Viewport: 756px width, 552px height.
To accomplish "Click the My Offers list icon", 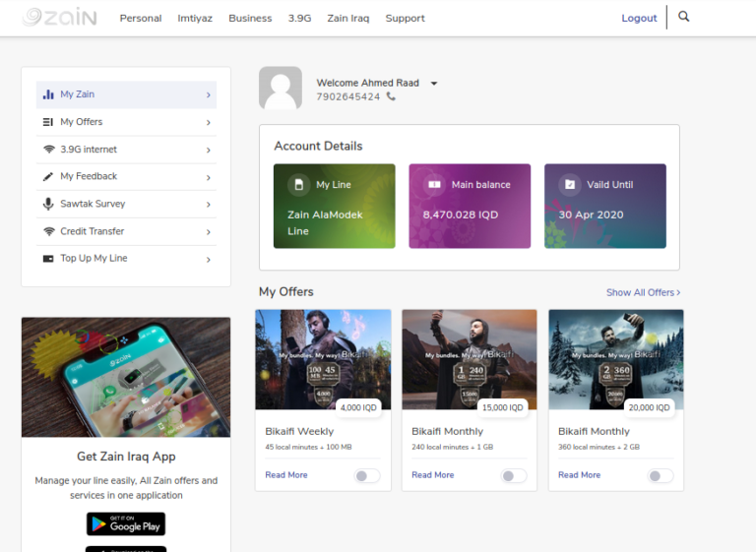I will pos(48,122).
